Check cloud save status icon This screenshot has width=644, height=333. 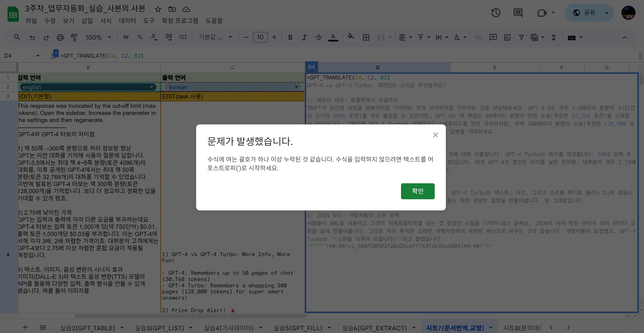tap(186, 10)
